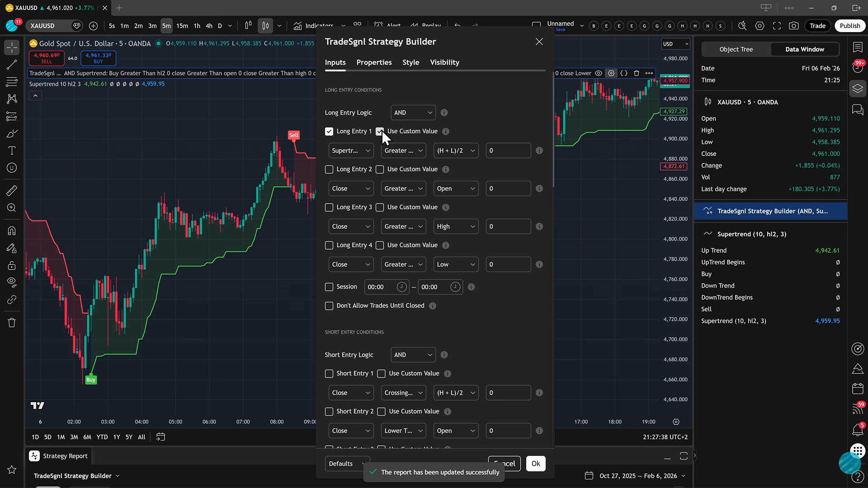Remove drawings using the trash icon
Screen dimensions: 868x488
click(x=11, y=322)
